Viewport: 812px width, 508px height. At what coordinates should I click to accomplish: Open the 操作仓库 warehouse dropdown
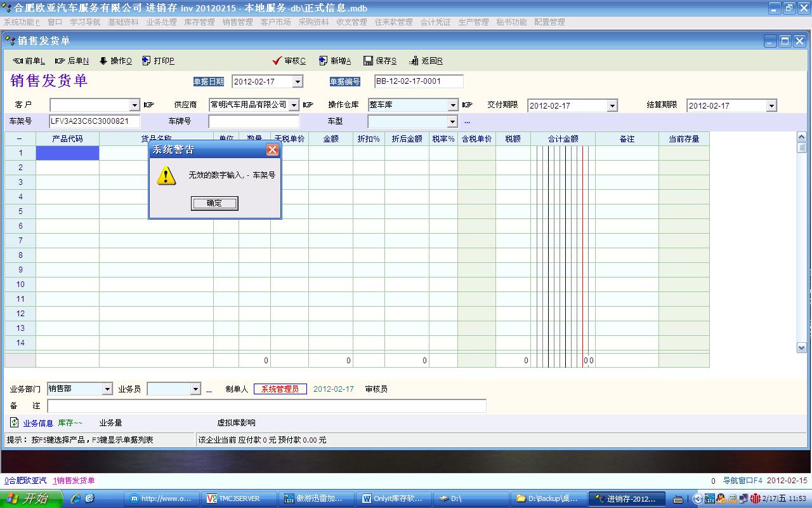pyautogui.click(x=453, y=105)
